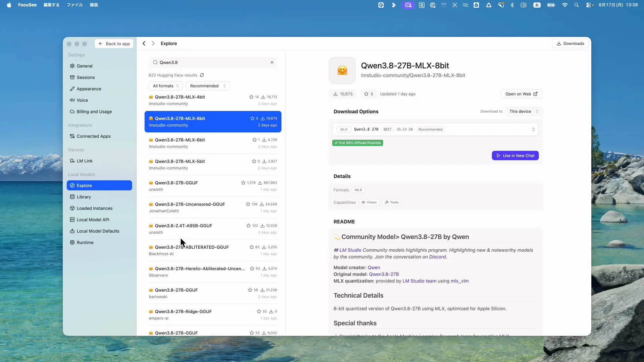Click the Full GPU Offload Possible badge
The height and width of the screenshot is (362, 644).
358,143
